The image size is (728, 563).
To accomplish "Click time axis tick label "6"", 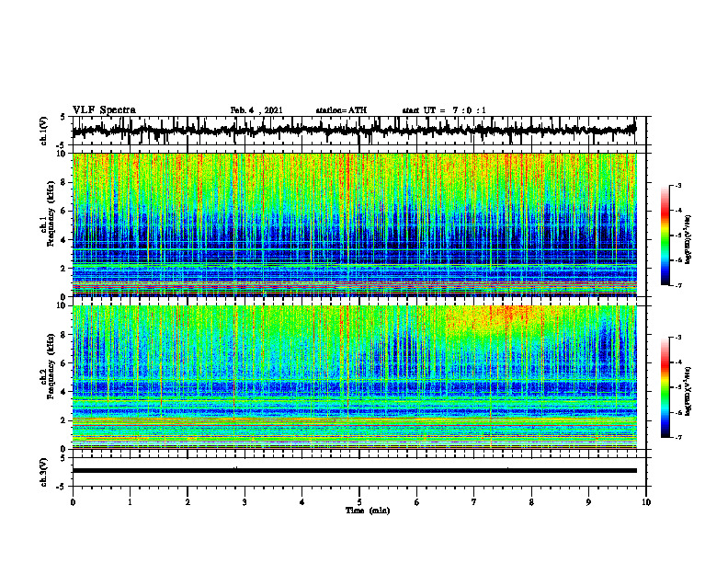I will [x=417, y=502].
